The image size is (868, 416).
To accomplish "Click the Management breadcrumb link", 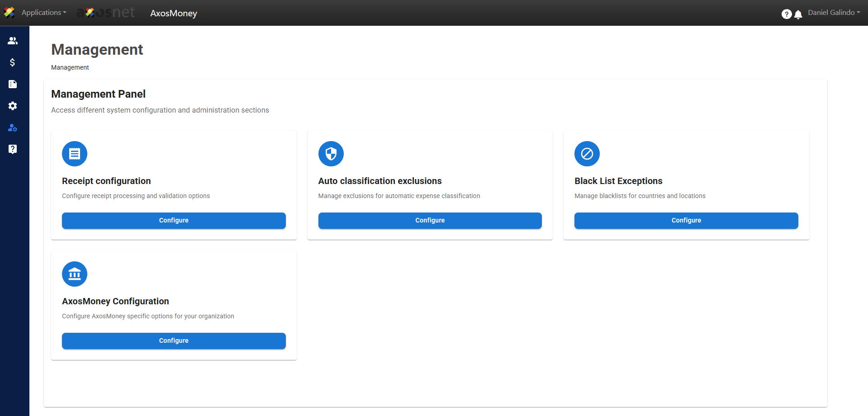I will click(70, 67).
